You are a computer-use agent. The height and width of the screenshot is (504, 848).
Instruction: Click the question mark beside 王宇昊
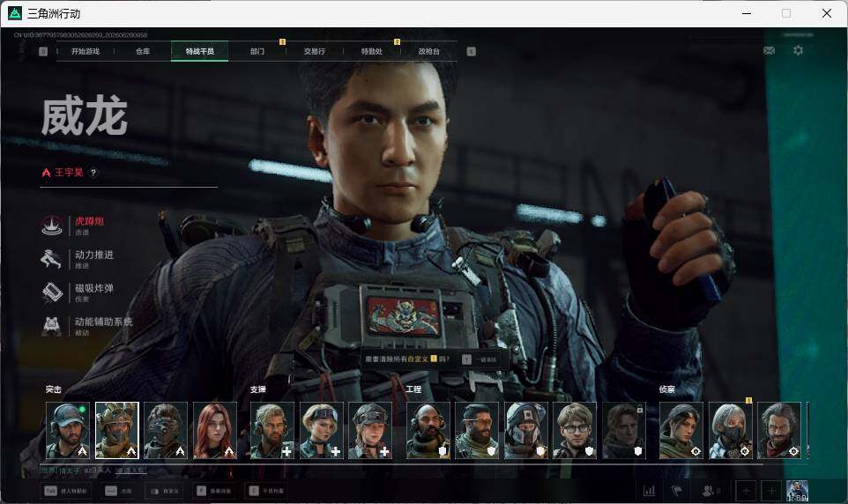(x=93, y=173)
